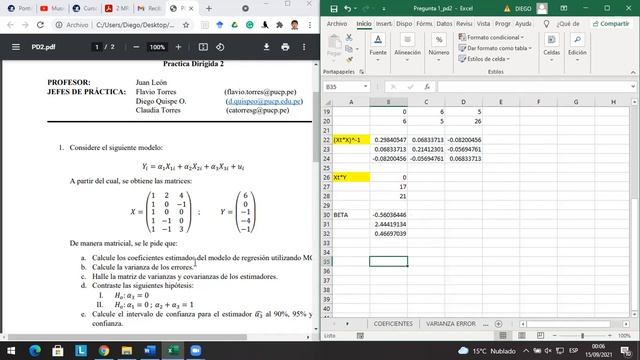Open the Fórmulas ribbon tab

tap(424, 24)
